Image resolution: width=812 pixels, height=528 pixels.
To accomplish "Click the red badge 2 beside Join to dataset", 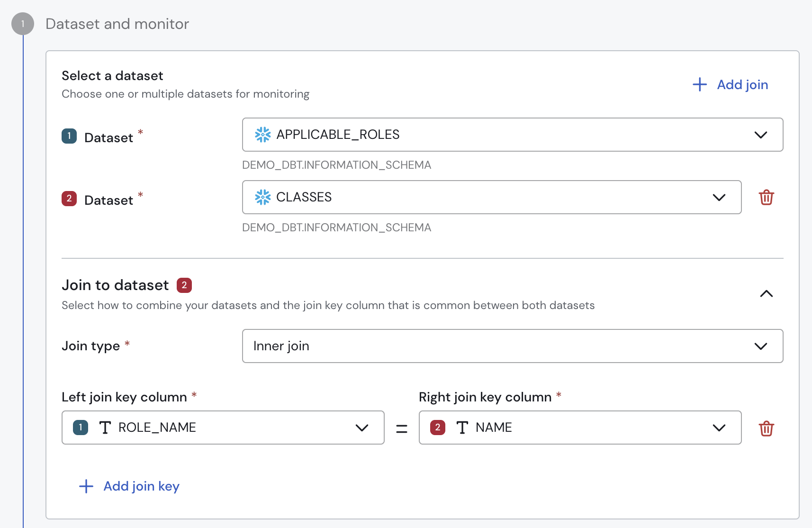I will (x=184, y=285).
